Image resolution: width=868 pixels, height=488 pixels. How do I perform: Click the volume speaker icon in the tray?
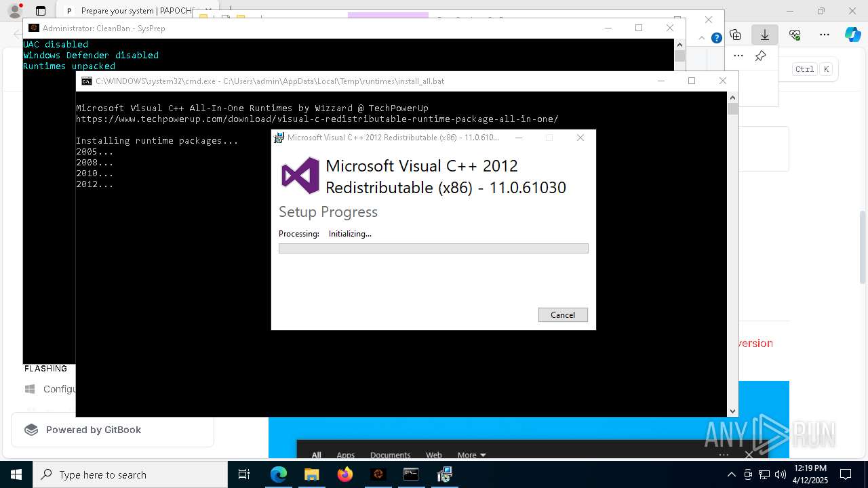[781, 474]
